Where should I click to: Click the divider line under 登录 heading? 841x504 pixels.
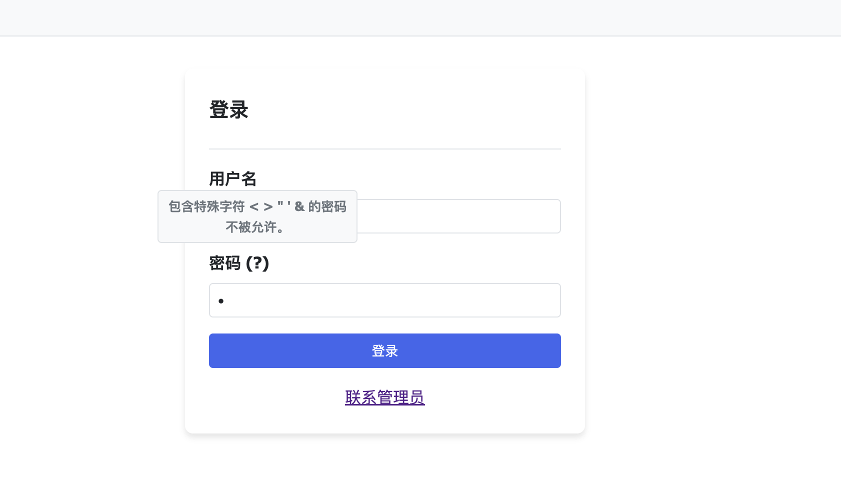[x=384, y=149]
